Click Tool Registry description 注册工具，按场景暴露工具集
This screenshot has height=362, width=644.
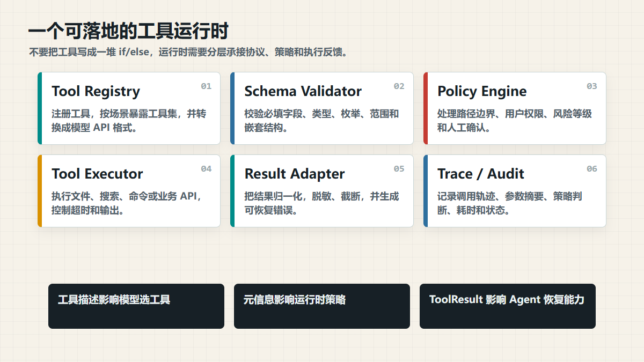[129, 121]
